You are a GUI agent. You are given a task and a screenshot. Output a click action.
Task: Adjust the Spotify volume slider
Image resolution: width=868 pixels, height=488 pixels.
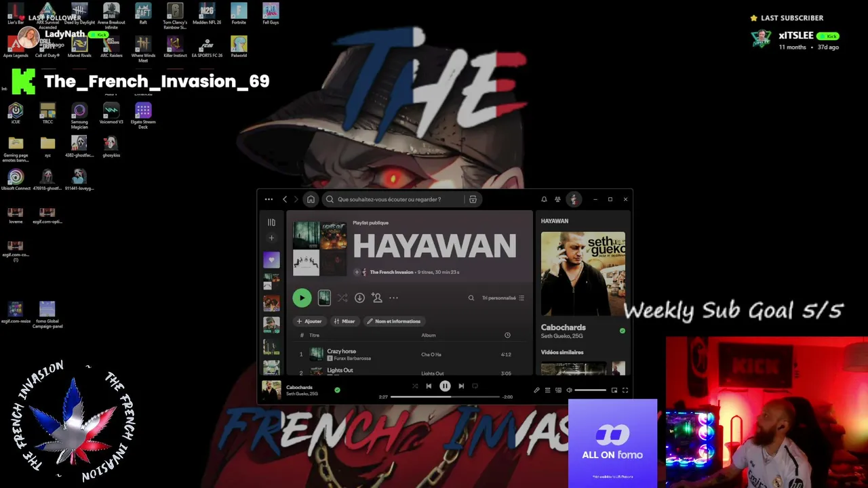590,390
